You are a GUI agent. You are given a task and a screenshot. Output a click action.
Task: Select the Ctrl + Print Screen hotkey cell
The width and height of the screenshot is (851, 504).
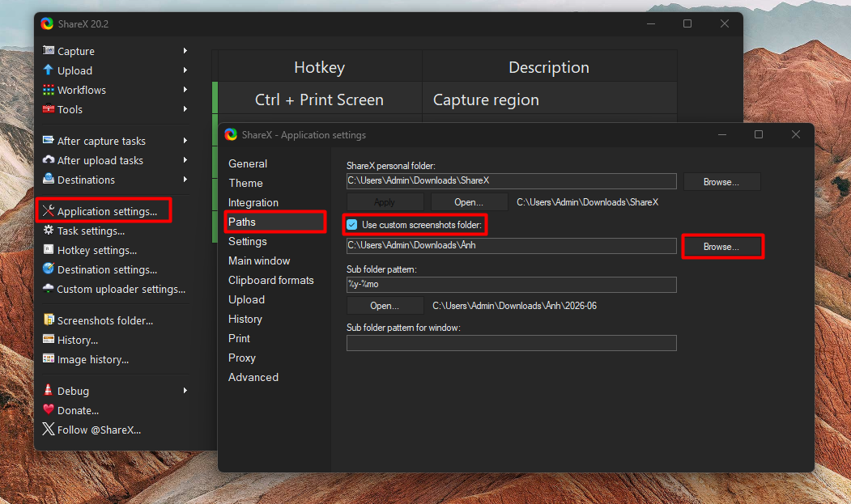pos(320,100)
